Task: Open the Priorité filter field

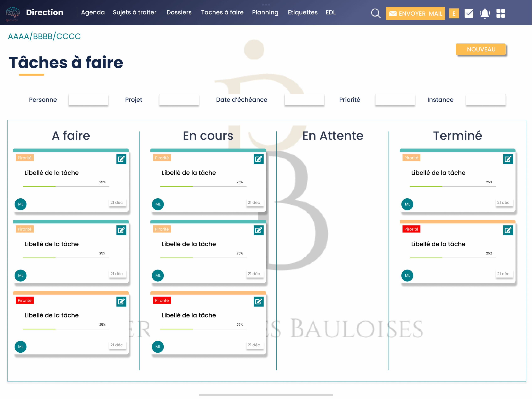Action: click(x=395, y=99)
